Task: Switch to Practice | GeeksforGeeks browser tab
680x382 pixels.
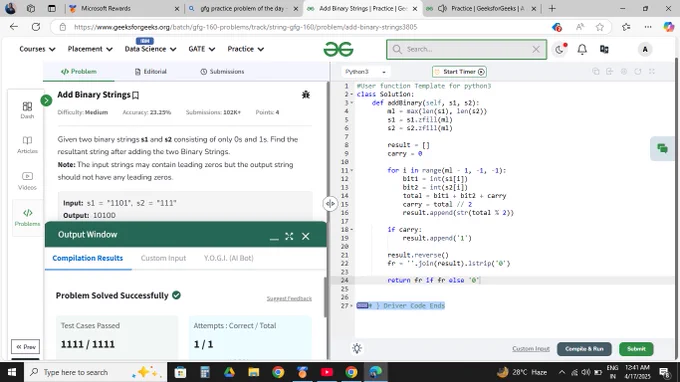Action: point(481,8)
